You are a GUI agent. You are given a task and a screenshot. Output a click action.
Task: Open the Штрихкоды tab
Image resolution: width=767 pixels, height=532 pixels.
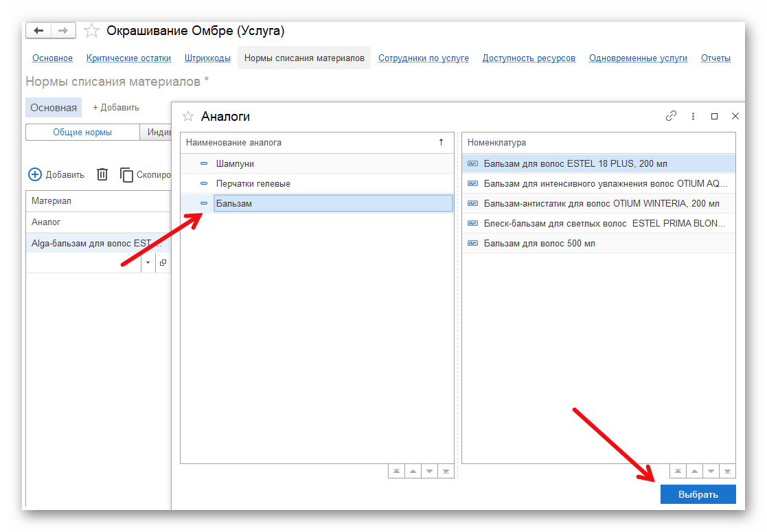coord(207,58)
